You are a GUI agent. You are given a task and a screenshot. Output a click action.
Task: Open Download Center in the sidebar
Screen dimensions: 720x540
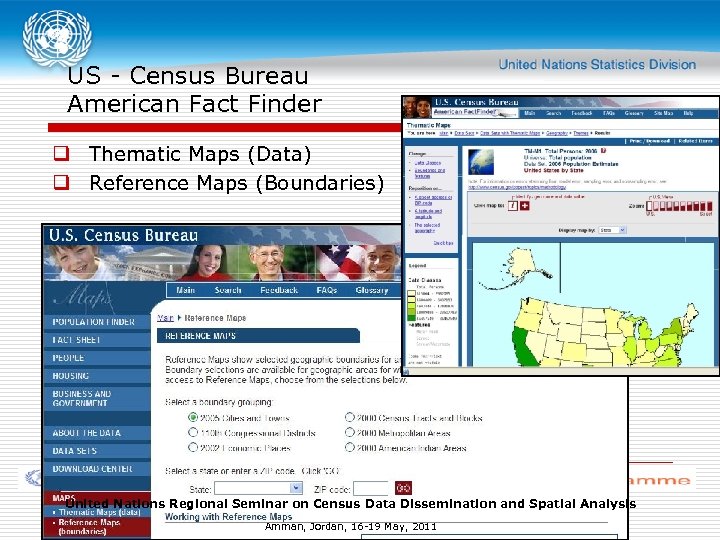(x=97, y=469)
